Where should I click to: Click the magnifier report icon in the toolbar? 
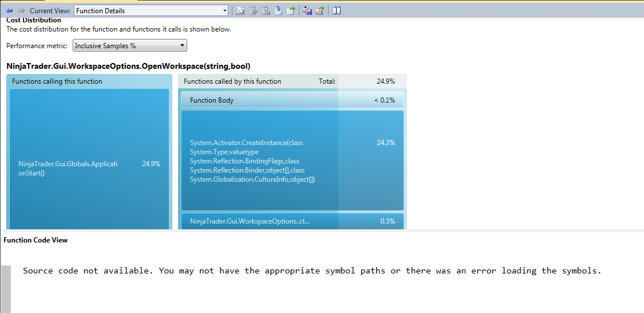(240, 11)
